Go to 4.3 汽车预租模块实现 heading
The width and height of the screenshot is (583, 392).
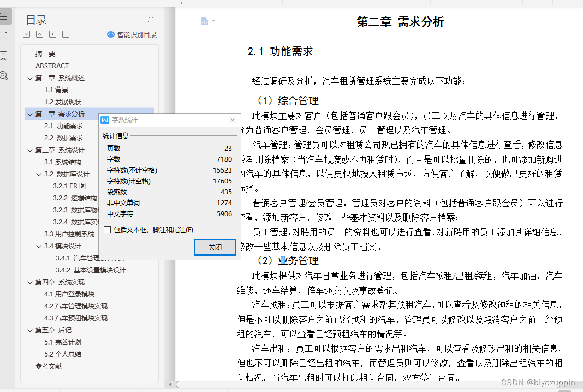(76, 318)
